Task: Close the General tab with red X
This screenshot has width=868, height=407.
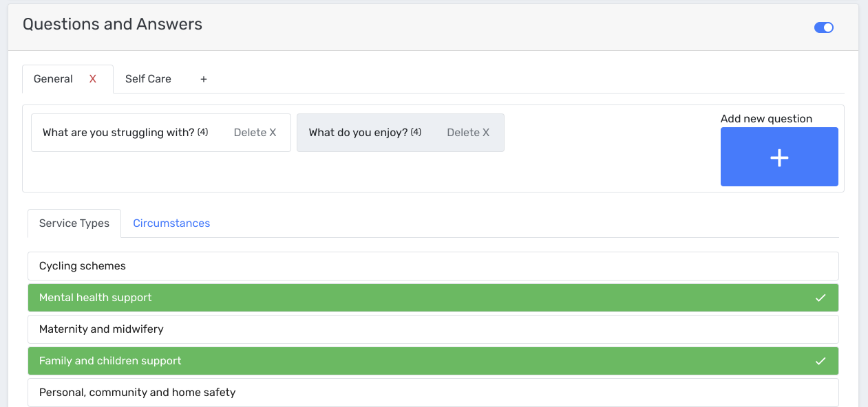Action: 93,79
